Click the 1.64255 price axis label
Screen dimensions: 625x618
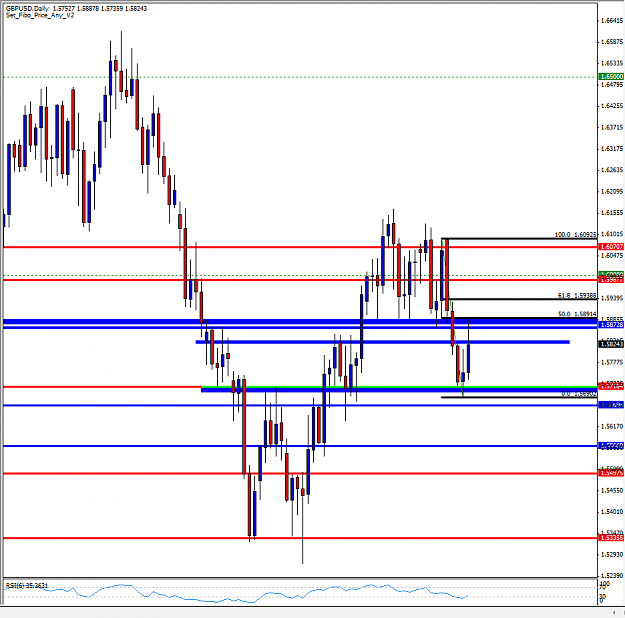point(612,106)
